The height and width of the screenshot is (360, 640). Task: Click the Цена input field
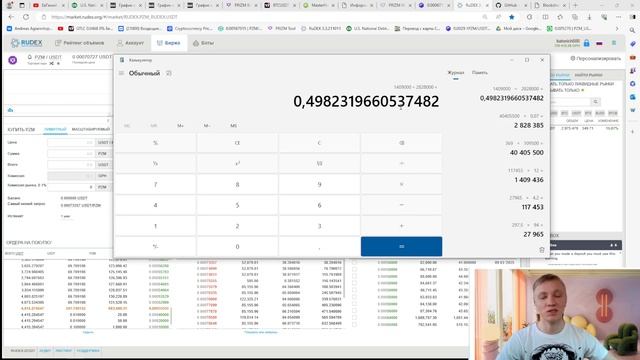pyautogui.click(x=71, y=142)
